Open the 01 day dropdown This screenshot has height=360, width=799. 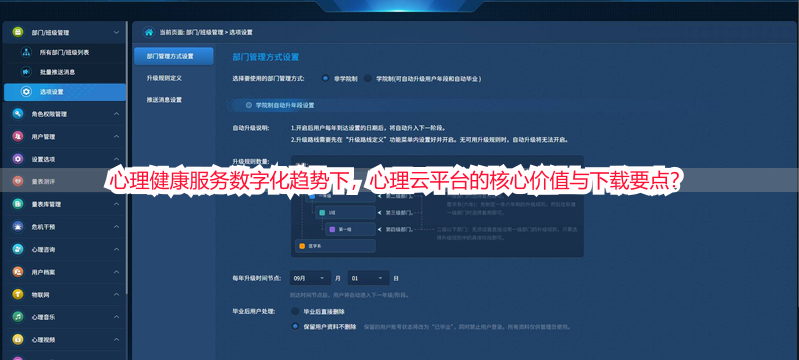(x=368, y=278)
